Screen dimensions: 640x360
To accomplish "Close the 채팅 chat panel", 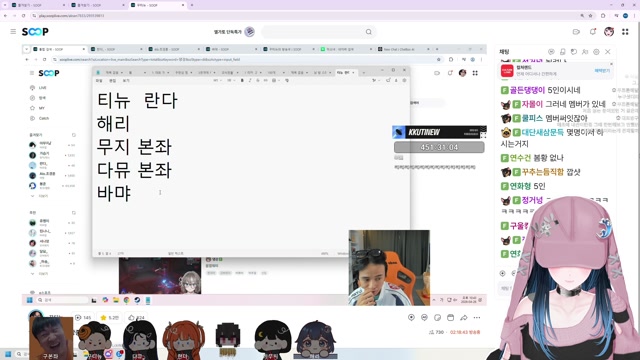I will click(608, 52).
